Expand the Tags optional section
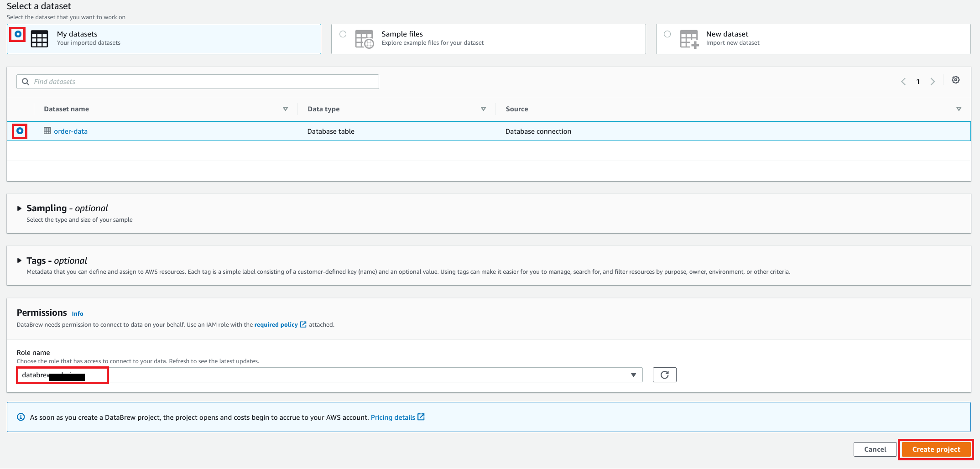The width and height of the screenshot is (980, 469). [x=19, y=261]
